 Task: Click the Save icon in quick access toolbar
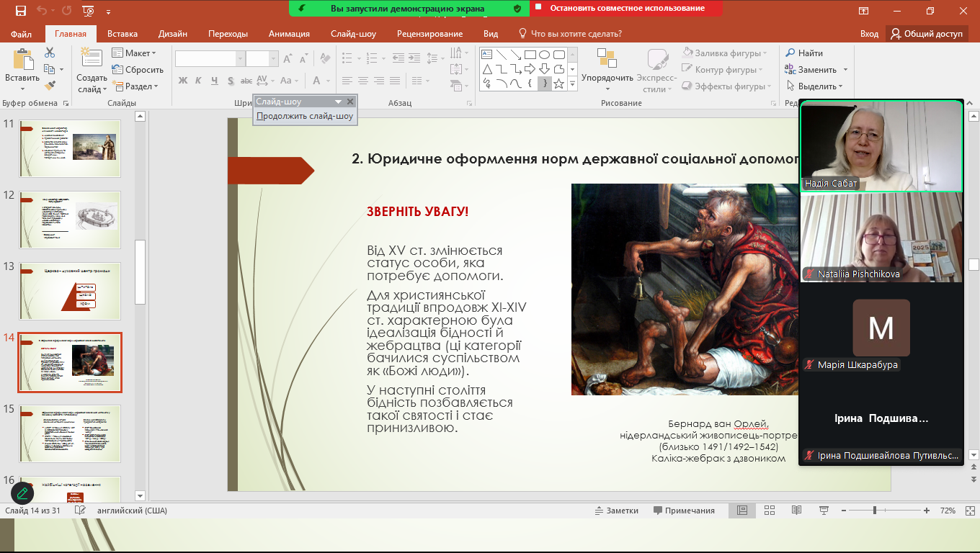[x=20, y=11]
